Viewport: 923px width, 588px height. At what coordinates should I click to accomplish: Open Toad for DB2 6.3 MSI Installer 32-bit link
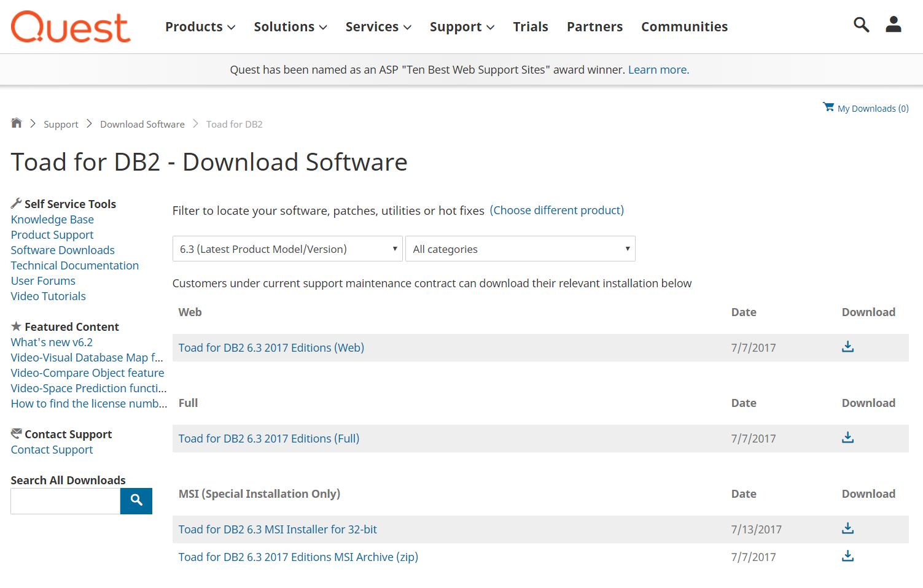278,530
